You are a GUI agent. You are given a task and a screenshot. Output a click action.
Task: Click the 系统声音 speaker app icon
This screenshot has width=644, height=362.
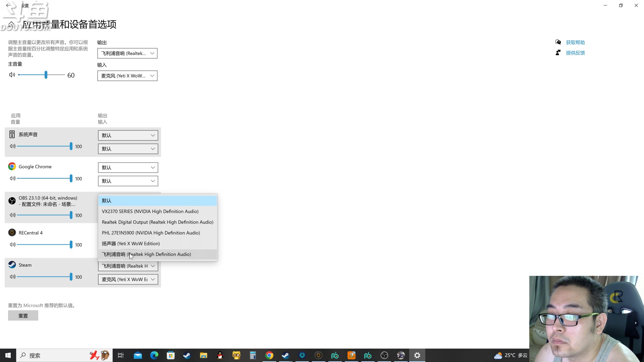(x=12, y=134)
